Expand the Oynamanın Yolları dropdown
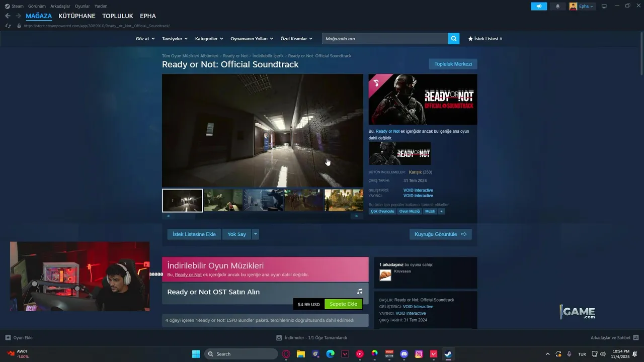The height and width of the screenshot is (362, 644). point(252,39)
